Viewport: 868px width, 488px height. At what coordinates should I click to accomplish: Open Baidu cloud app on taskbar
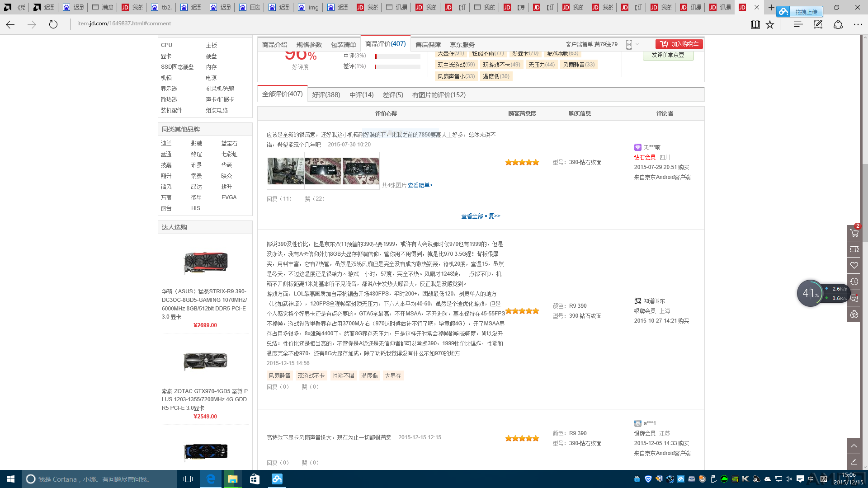(x=277, y=479)
